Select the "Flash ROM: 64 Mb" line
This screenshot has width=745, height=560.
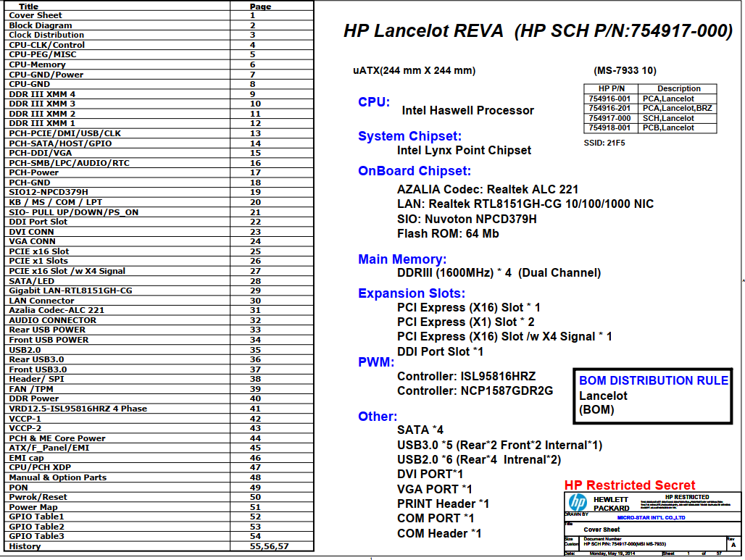pyautogui.click(x=448, y=234)
